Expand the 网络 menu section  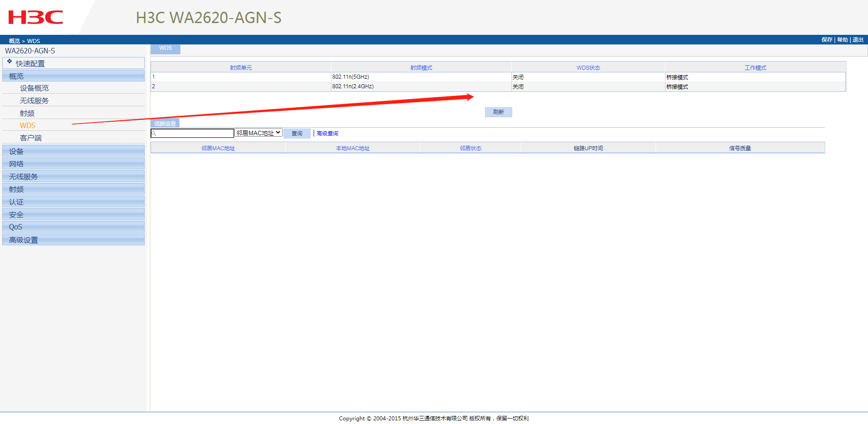click(x=73, y=164)
